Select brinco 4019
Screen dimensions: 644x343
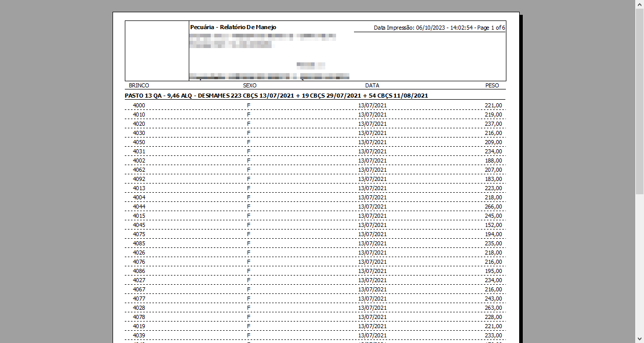coord(139,326)
